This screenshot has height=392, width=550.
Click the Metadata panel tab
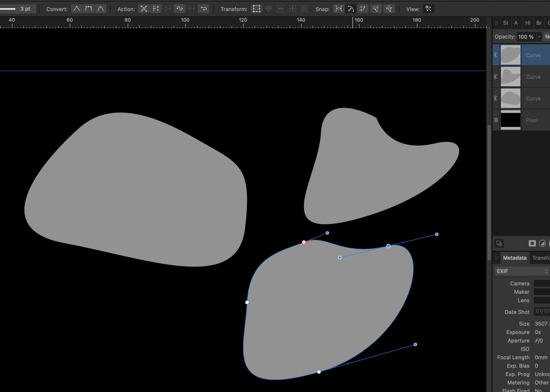pyautogui.click(x=514, y=258)
